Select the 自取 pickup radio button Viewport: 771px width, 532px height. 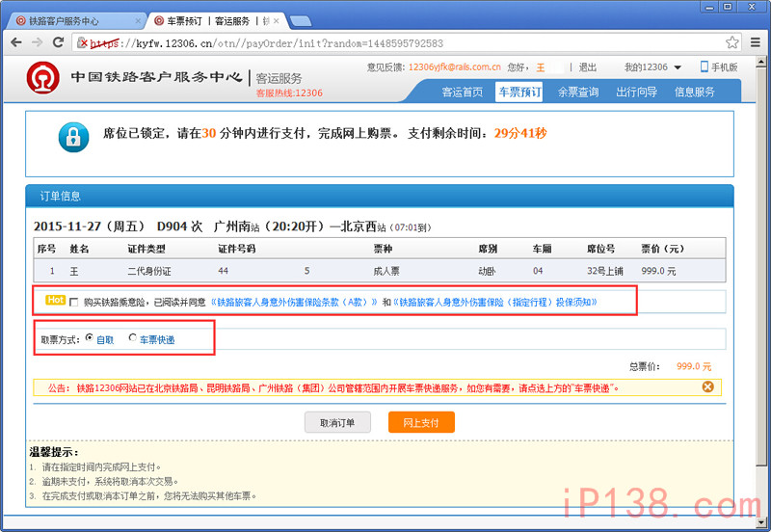90,338
